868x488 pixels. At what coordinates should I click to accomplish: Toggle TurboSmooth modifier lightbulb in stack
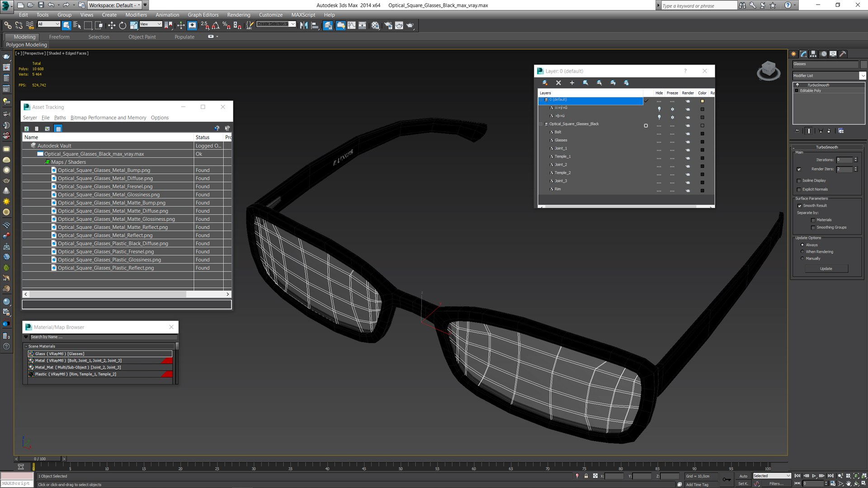click(x=797, y=85)
